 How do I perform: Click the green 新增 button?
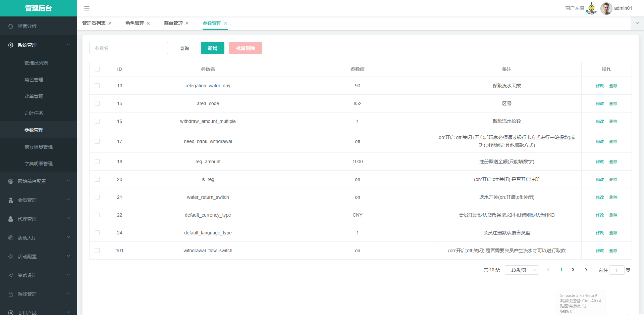click(x=212, y=48)
